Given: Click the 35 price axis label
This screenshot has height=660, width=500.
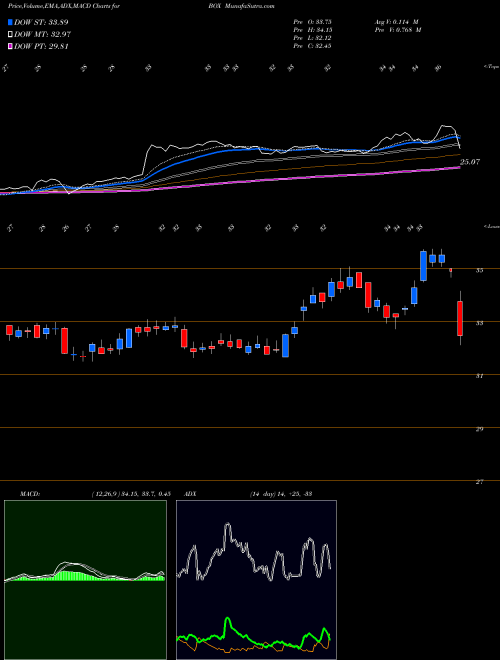Looking at the screenshot, I should click(479, 271).
